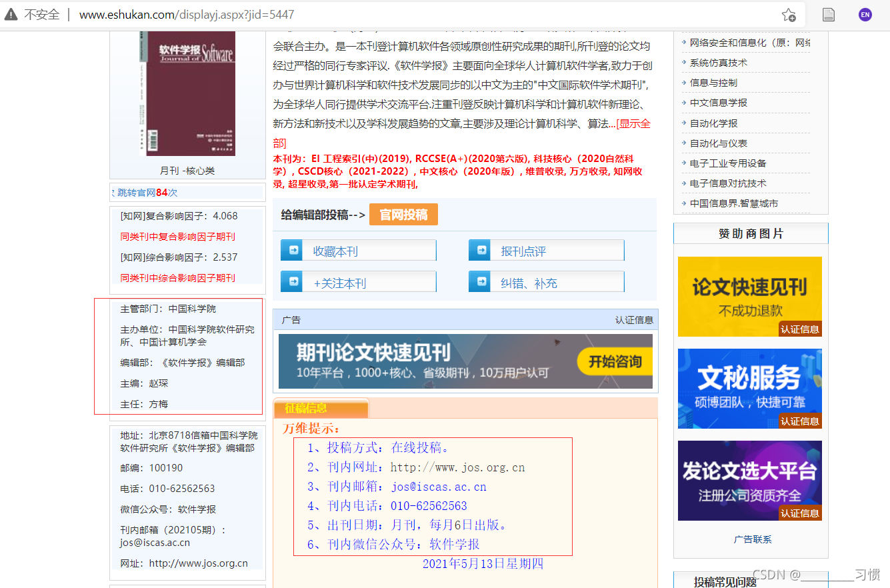890x588 pixels.
Task: Open the 自动化学报 journal link
Action: coord(713,123)
